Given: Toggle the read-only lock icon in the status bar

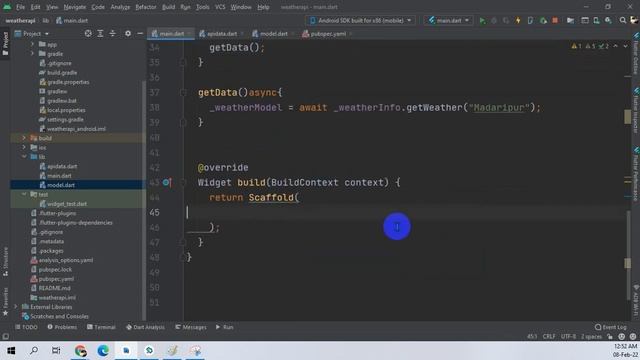Looking at the screenshot, I should click(x=610, y=337).
